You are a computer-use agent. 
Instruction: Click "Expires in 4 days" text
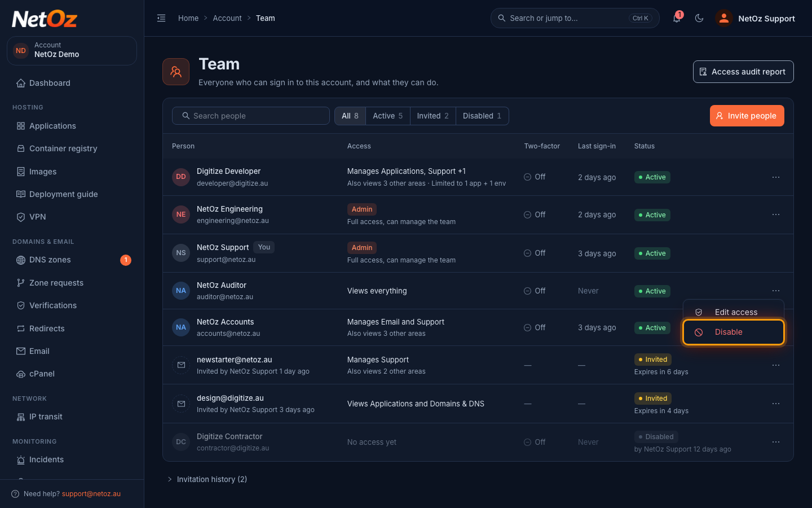[661, 411]
